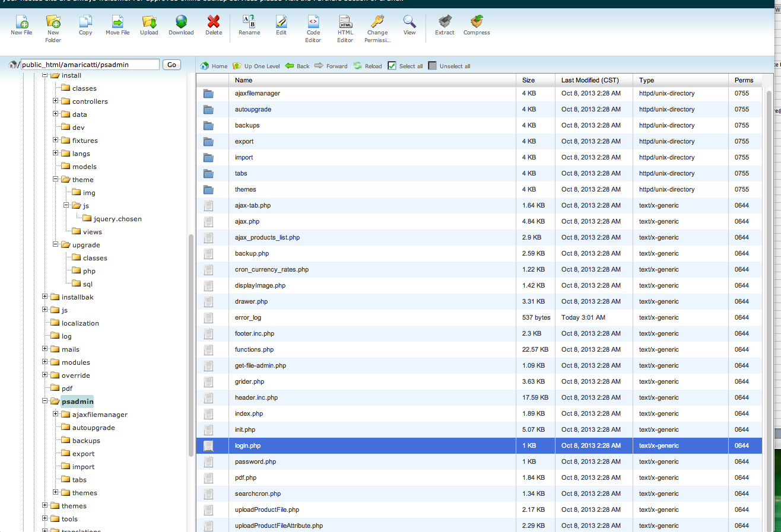The width and height of the screenshot is (781, 532).
Task: Click the Unselect all box
Action: tap(432, 66)
